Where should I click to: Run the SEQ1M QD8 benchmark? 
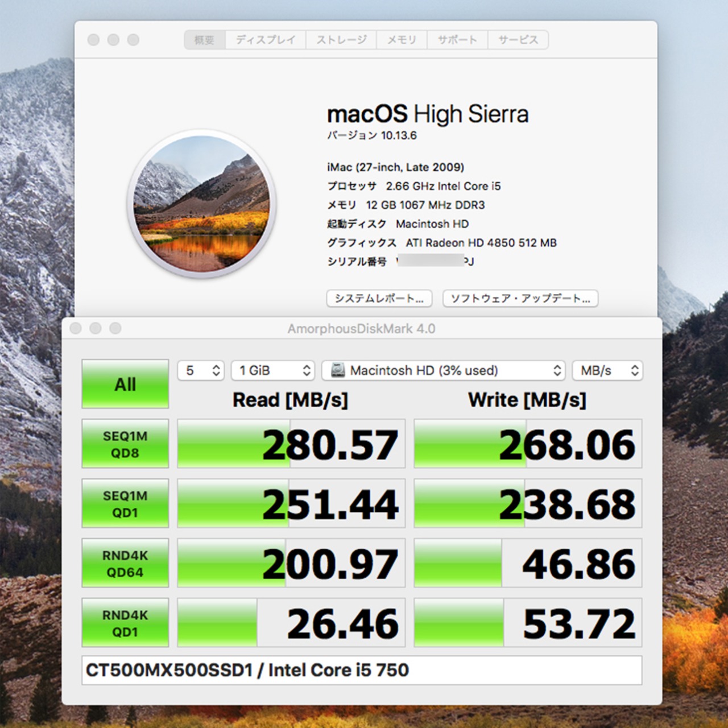click(125, 444)
